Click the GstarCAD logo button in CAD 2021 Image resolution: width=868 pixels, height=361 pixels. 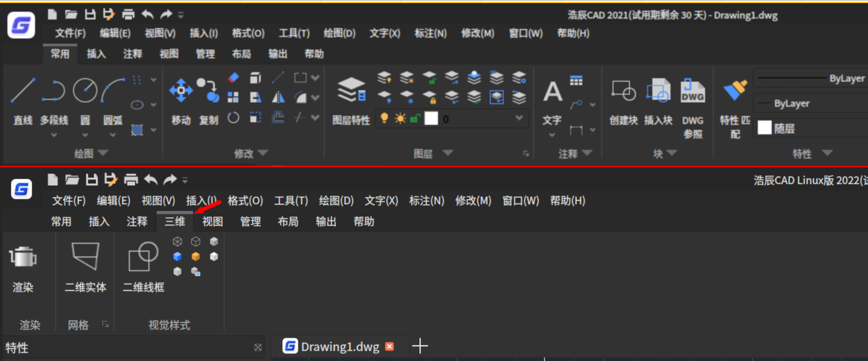[x=21, y=25]
